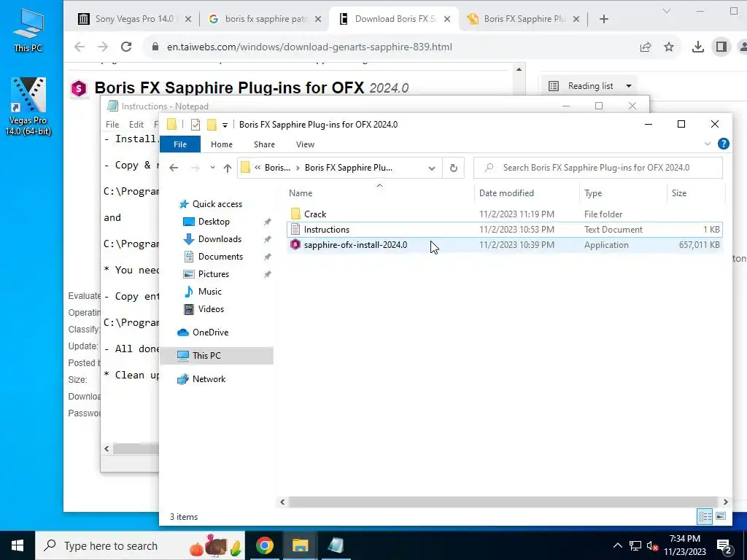Click the Boris... breadcrumb in address bar
Screen dimensions: 747x560
click(277, 168)
